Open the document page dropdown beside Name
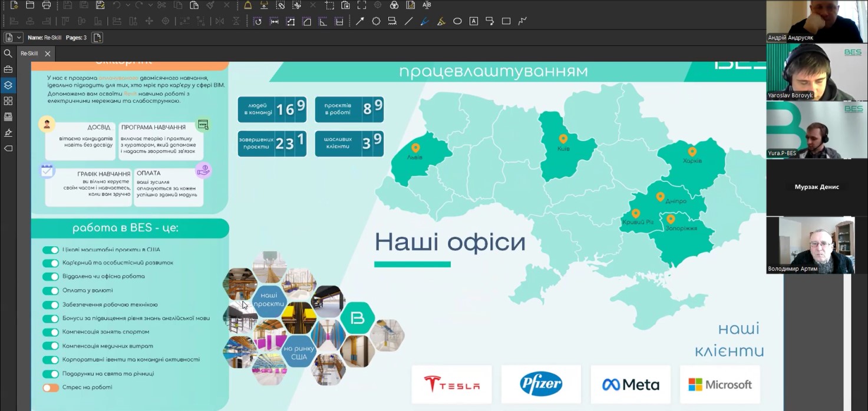This screenshot has width=868, height=411. pyautogui.click(x=19, y=38)
